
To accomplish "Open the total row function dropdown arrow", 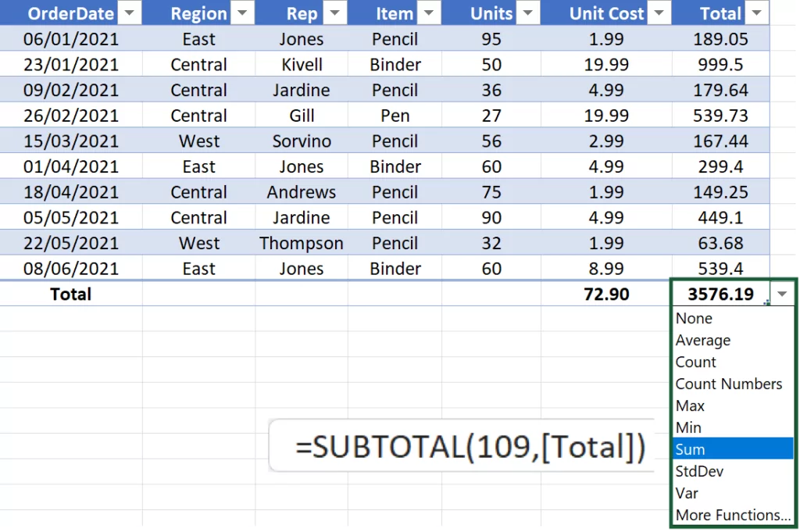I will tap(782, 294).
